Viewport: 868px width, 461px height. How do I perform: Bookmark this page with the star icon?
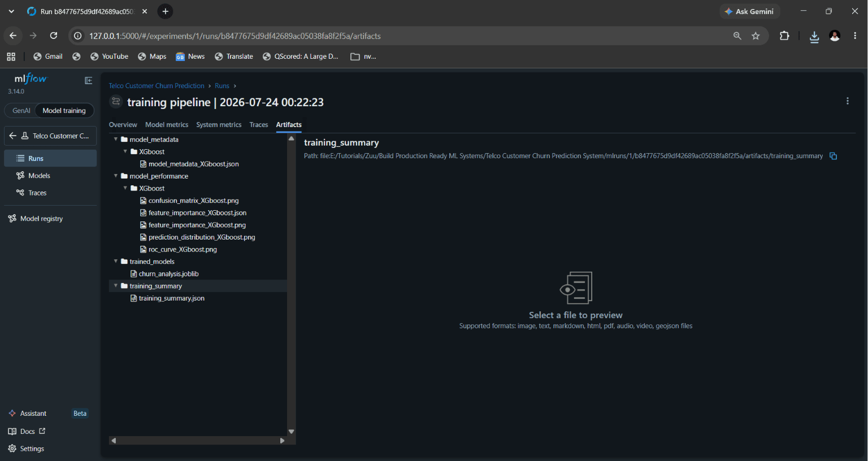[756, 36]
